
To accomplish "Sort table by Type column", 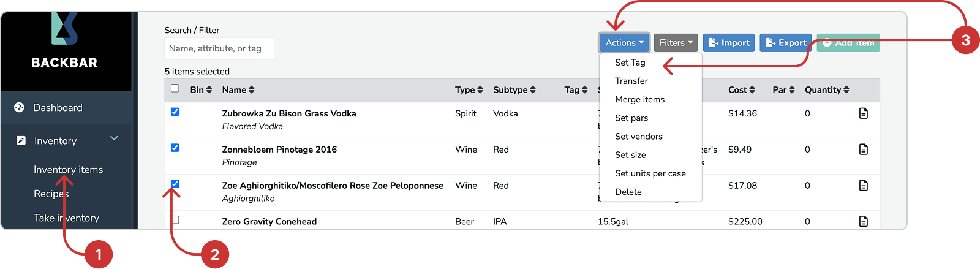I will [x=469, y=90].
